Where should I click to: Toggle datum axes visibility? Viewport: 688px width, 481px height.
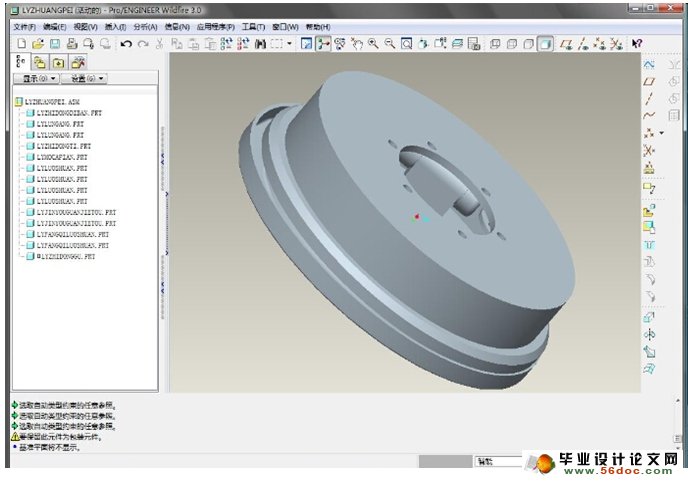tap(583, 43)
